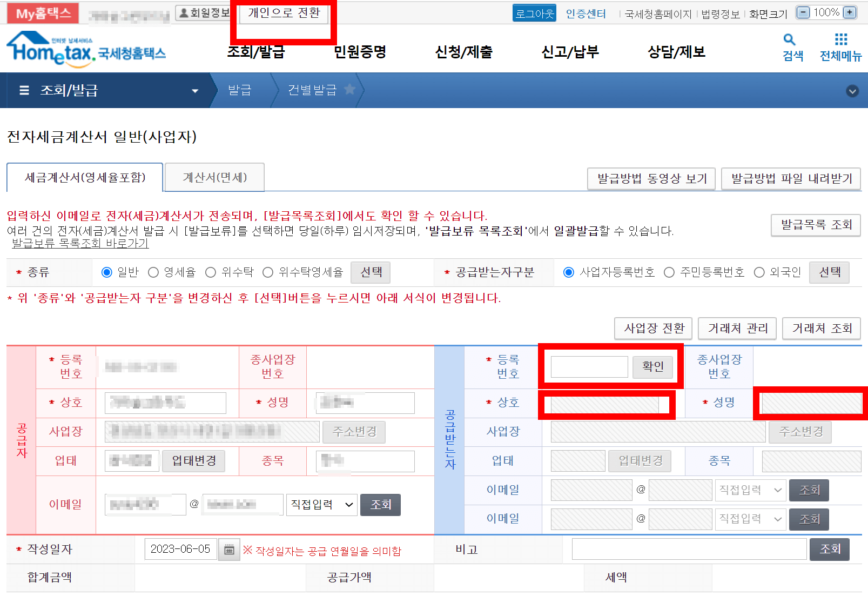Viewport: 868px width, 596px height.
Task: Open the 조회/발급 breadcrumb dropdown arrow
Action: point(195,91)
